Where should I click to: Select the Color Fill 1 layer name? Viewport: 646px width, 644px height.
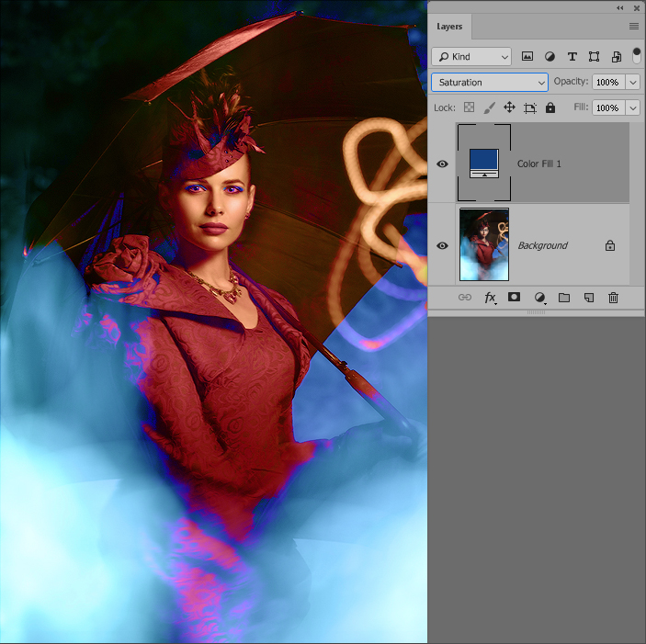pyautogui.click(x=538, y=164)
